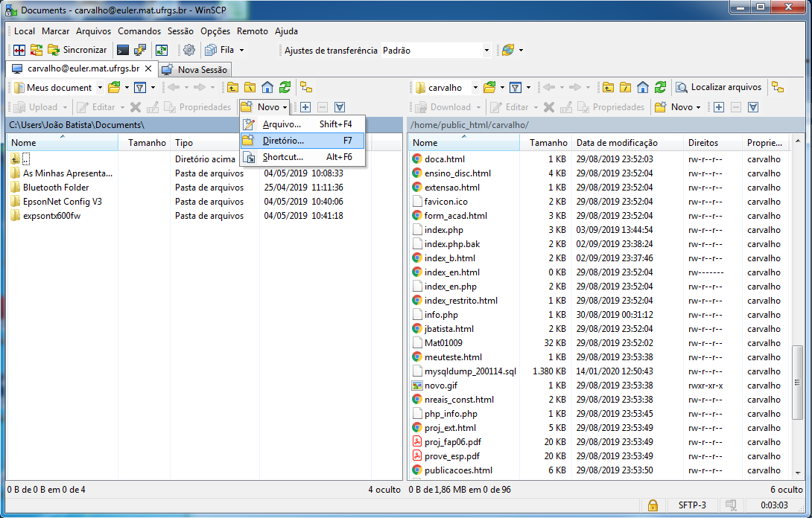812x518 pixels.
Task: Go to local parent directory icon
Action: (233, 88)
